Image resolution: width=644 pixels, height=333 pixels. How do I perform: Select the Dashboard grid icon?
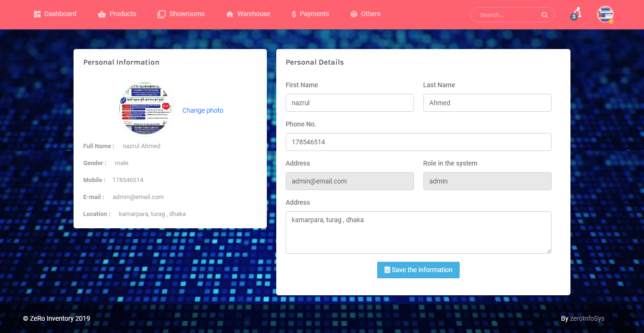click(x=37, y=14)
